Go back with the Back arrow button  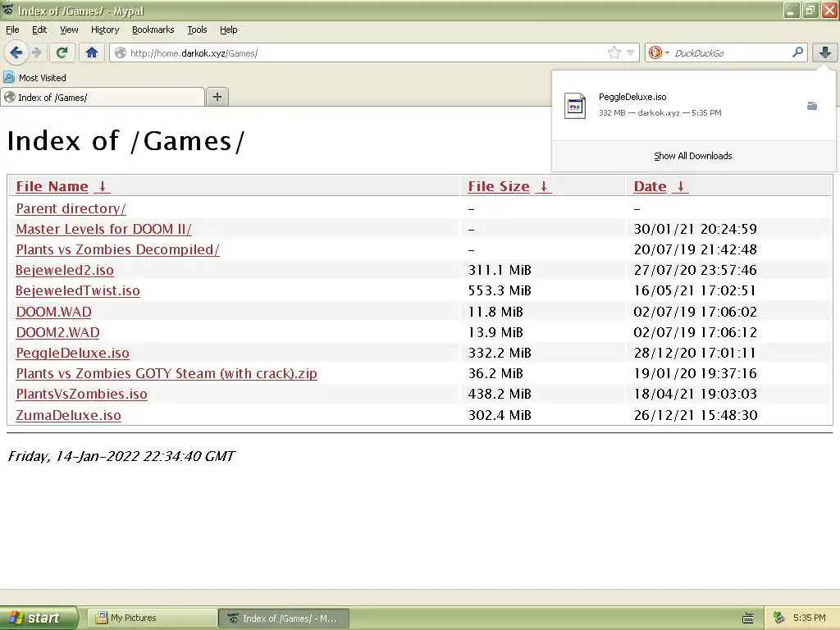pos(16,52)
